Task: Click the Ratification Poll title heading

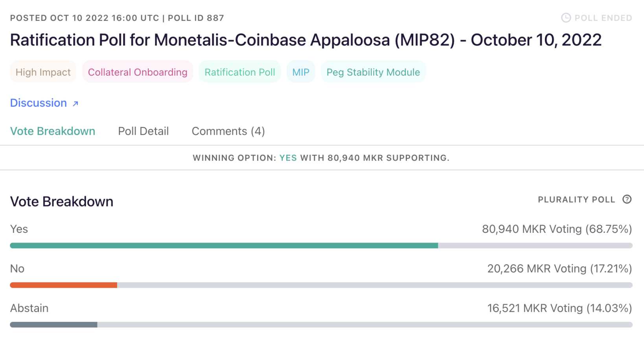Action: [x=306, y=40]
